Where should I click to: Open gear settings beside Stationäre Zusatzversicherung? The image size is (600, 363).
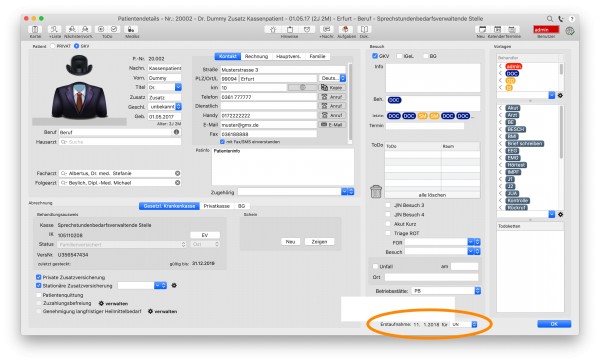click(174, 285)
